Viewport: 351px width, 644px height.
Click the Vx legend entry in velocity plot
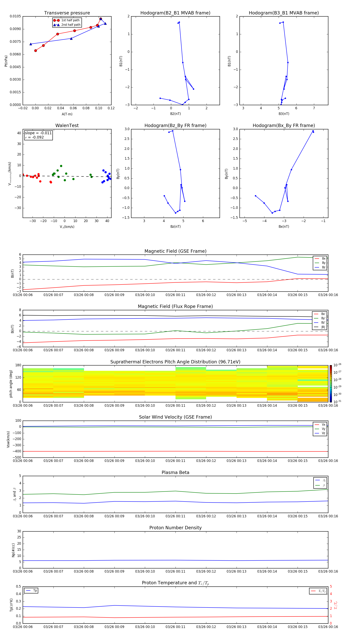(x=320, y=424)
